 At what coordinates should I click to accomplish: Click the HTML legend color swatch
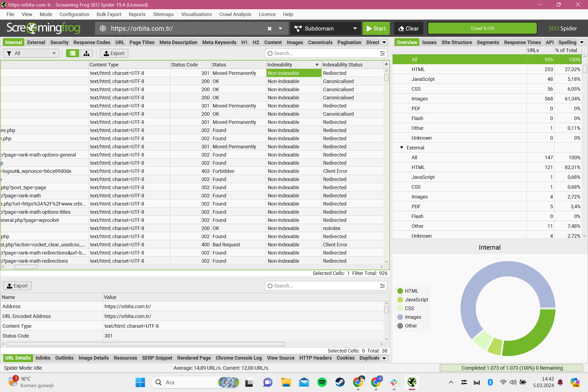coord(400,291)
